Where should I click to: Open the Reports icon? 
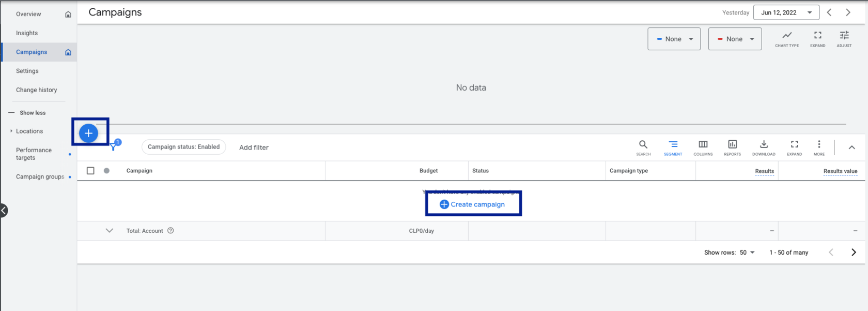pyautogui.click(x=732, y=147)
